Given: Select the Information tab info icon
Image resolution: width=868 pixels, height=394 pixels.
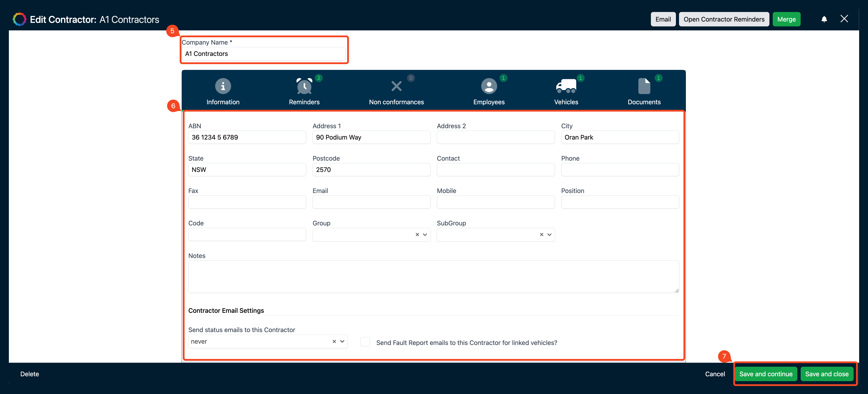Looking at the screenshot, I should click(223, 86).
